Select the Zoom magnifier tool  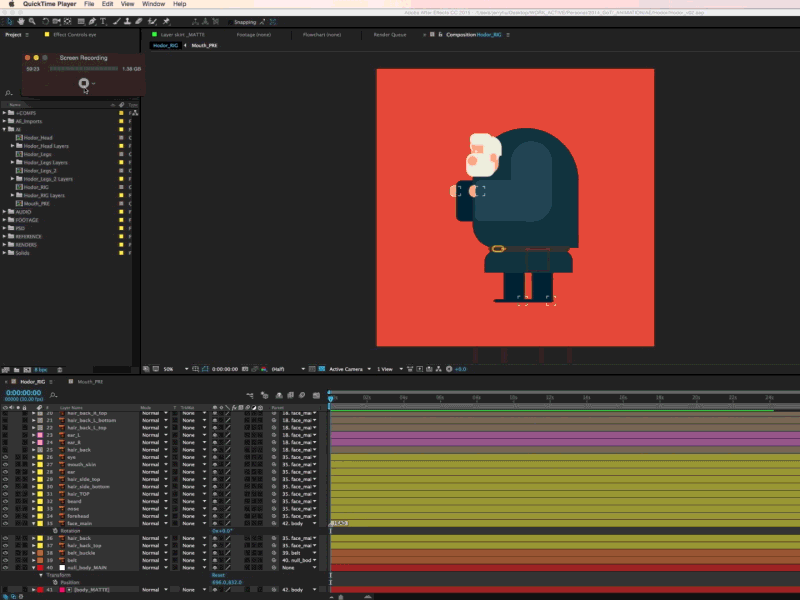click(32, 21)
